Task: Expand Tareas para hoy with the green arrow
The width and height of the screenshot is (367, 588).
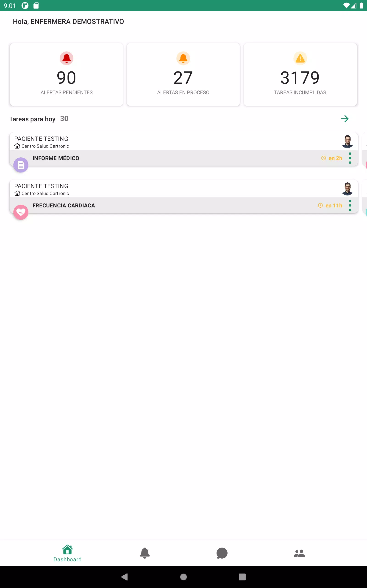Action: click(x=345, y=119)
